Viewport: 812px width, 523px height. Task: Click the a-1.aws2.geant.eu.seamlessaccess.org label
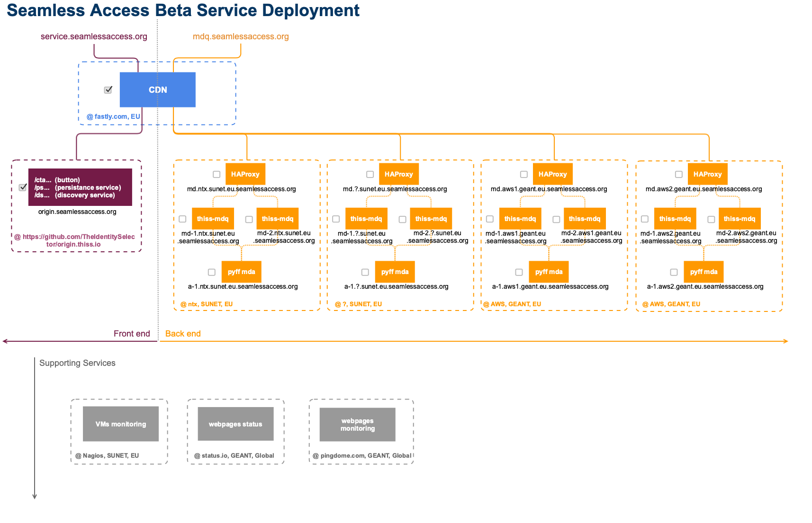(705, 286)
